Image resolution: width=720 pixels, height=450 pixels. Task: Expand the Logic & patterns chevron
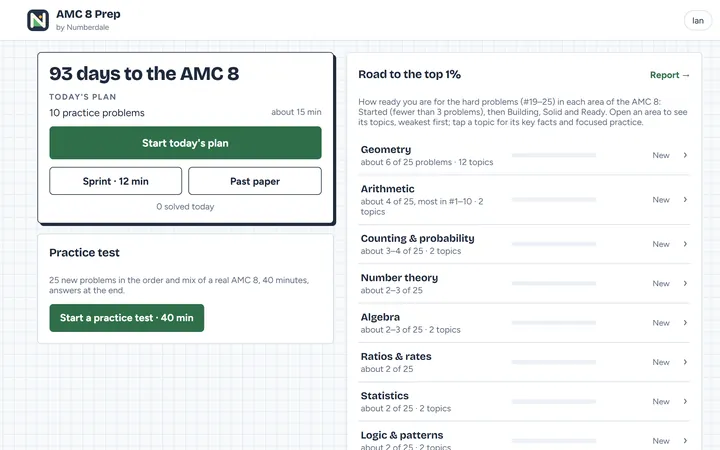(x=685, y=441)
